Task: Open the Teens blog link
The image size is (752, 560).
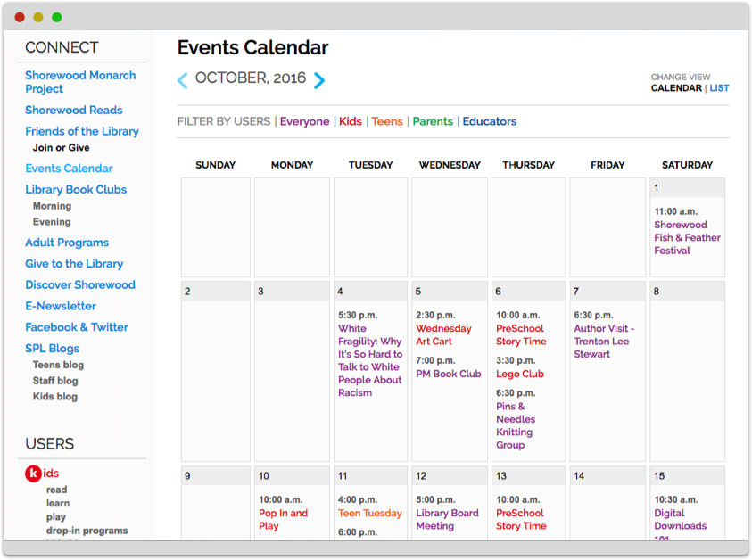Action: pos(58,365)
